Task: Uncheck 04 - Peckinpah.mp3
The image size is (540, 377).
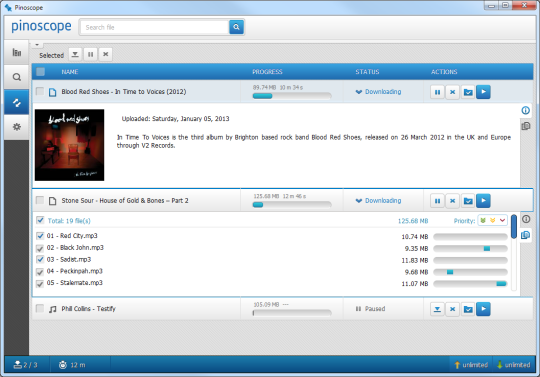Action: [40, 272]
